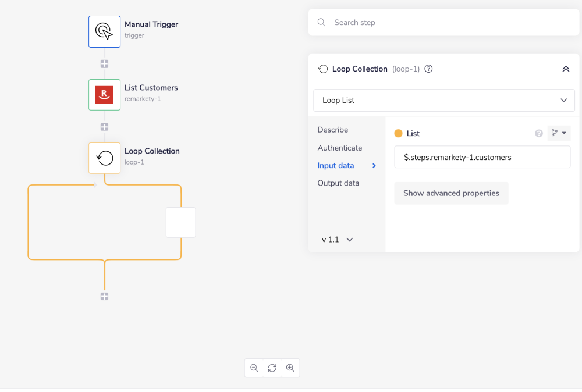582x392 pixels.
Task: Zoom out the workflow canvas
Action: pyautogui.click(x=254, y=368)
